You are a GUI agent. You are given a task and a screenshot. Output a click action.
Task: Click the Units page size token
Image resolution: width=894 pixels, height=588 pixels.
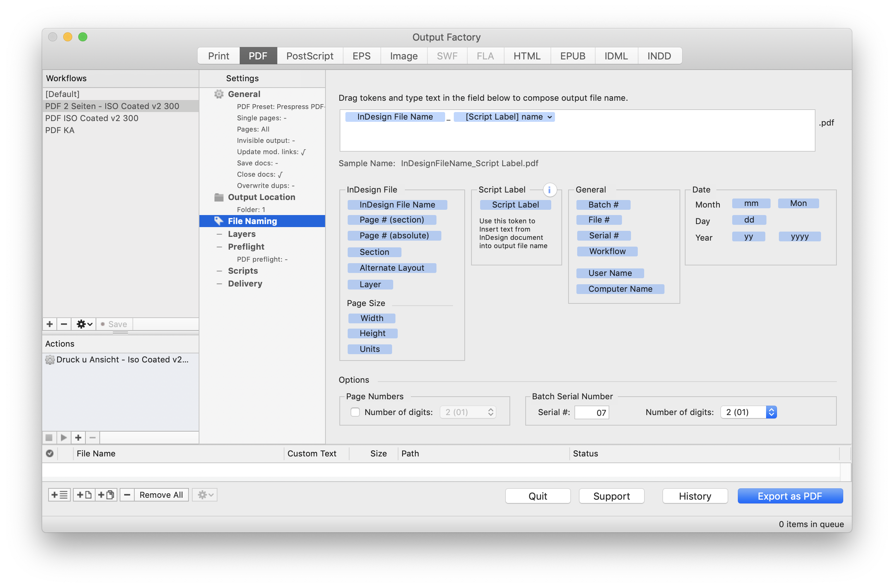pyautogui.click(x=369, y=349)
